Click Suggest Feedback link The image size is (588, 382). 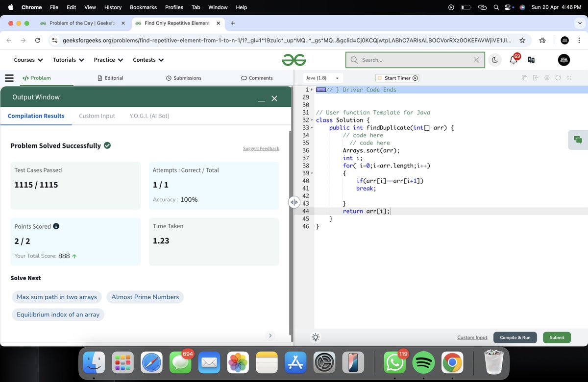261,148
